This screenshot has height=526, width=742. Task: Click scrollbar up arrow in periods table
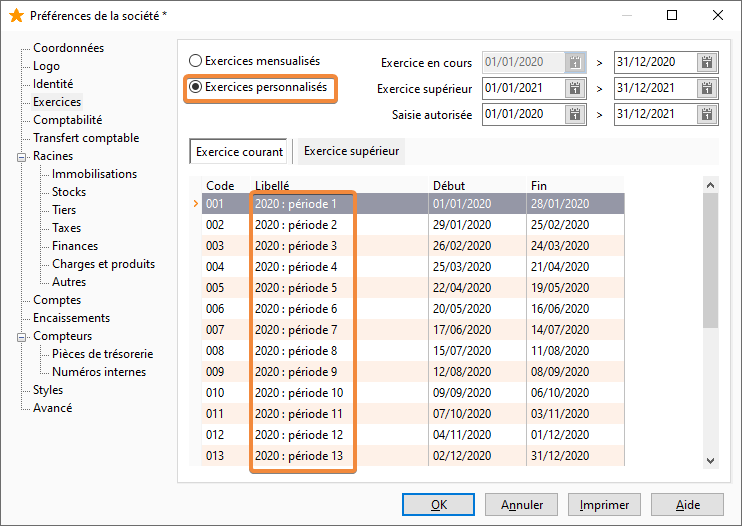coord(710,185)
